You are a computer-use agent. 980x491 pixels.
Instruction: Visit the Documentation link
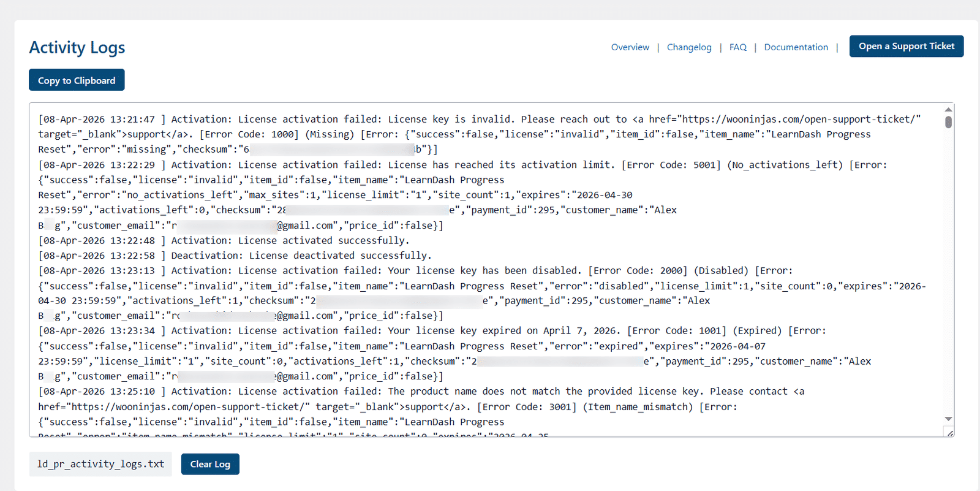796,47
